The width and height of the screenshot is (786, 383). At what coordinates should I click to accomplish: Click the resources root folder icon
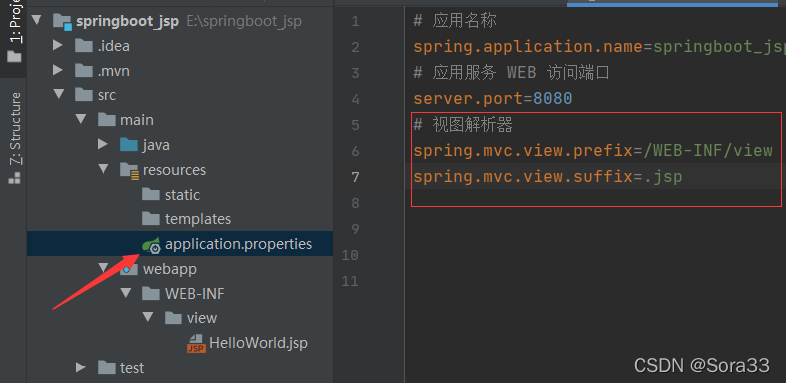[129, 170]
